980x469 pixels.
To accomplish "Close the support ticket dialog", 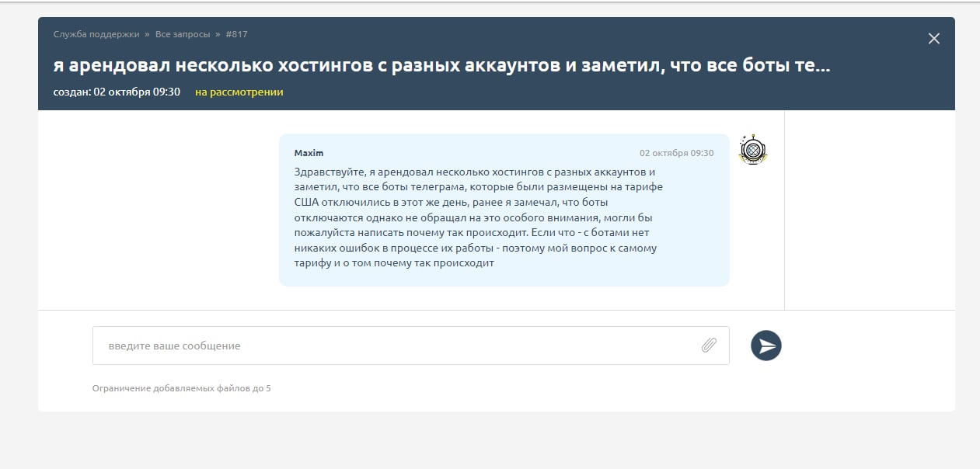I will point(934,39).
